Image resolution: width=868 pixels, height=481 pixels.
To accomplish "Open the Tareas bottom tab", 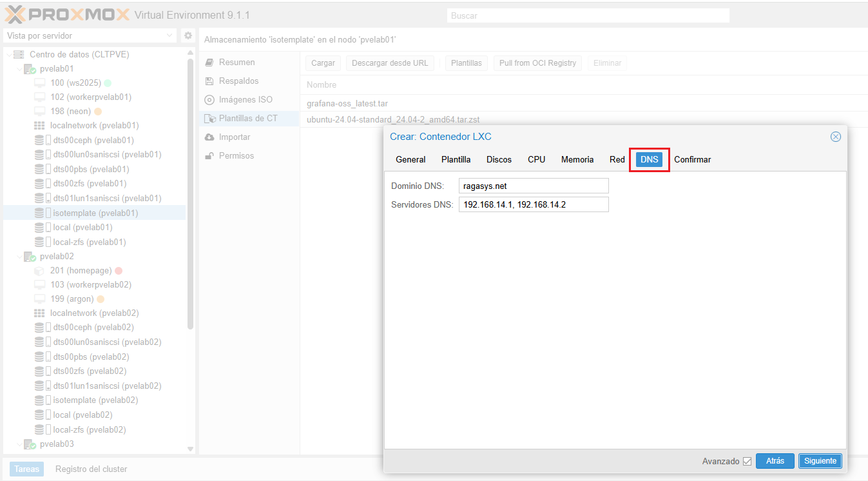I will click(x=27, y=469).
